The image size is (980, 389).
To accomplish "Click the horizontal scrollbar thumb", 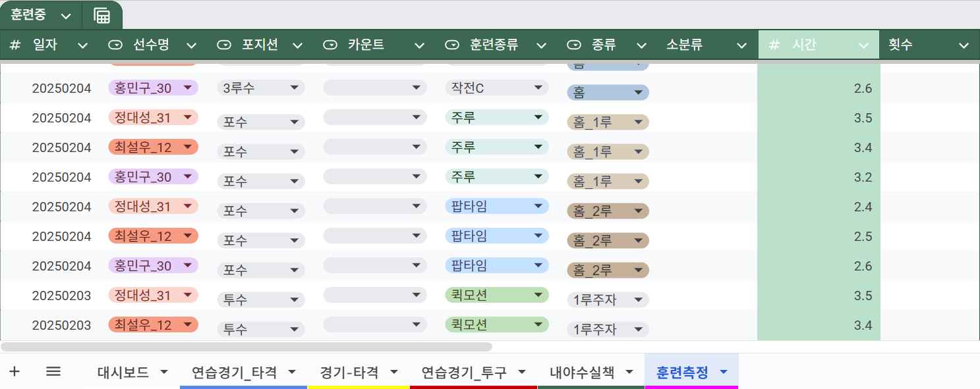I will [246, 346].
